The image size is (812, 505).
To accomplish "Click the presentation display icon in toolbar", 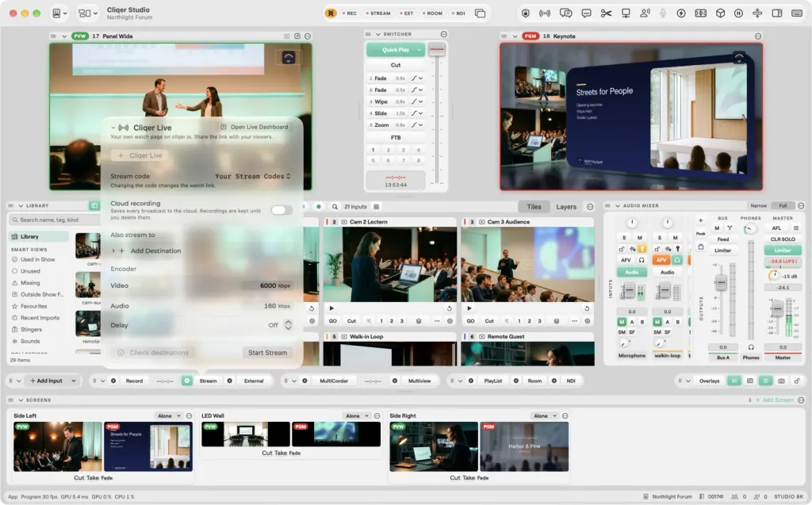I will pos(626,13).
